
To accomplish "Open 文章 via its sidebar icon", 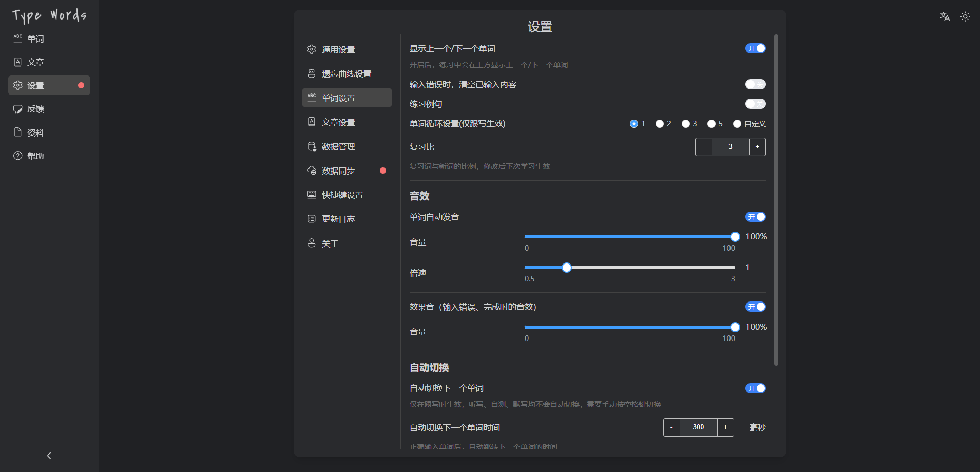I will [x=18, y=62].
